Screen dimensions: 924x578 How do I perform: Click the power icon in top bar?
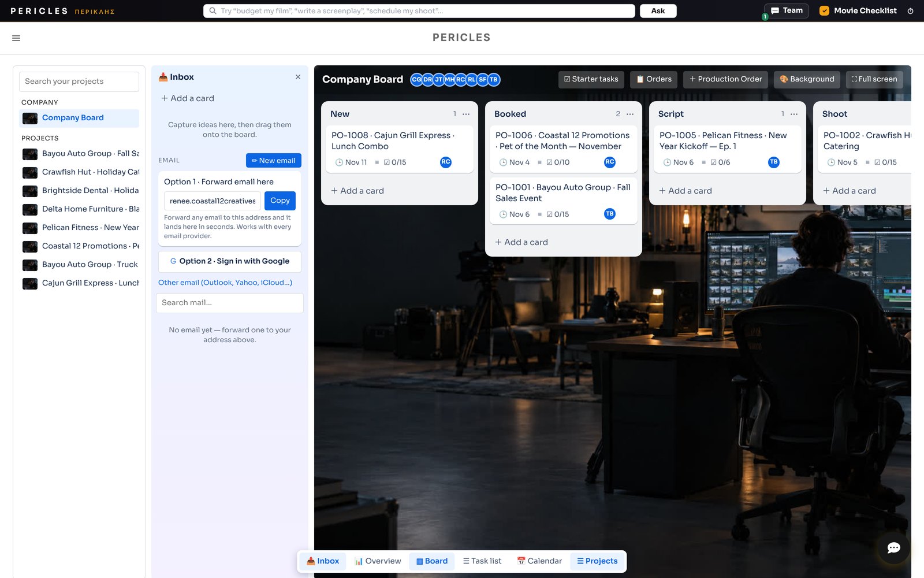[x=911, y=11]
